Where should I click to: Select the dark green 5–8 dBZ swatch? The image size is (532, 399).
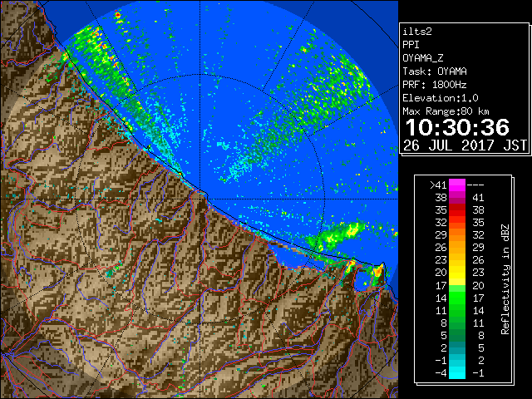click(457, 335)
